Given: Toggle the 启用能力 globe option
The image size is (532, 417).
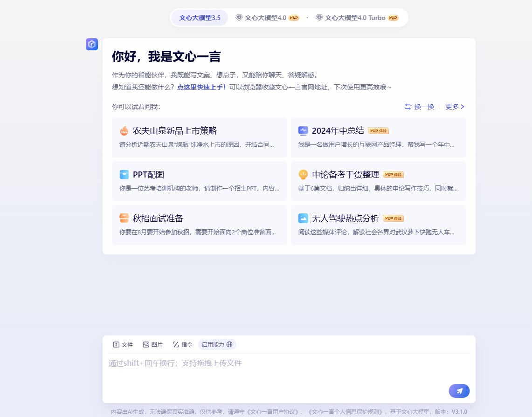Looking at the screenshot, I should pyautogui.click(x=217, y=344).
